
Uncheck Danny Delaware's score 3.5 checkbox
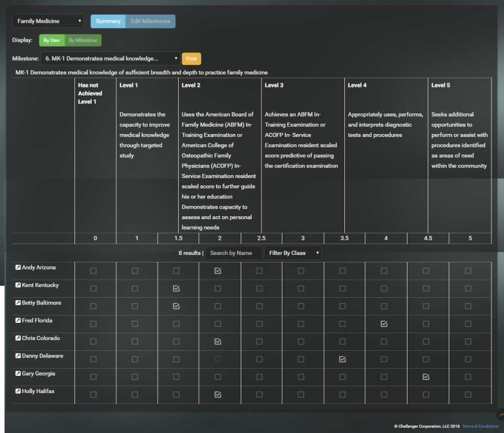coord(343,359)
